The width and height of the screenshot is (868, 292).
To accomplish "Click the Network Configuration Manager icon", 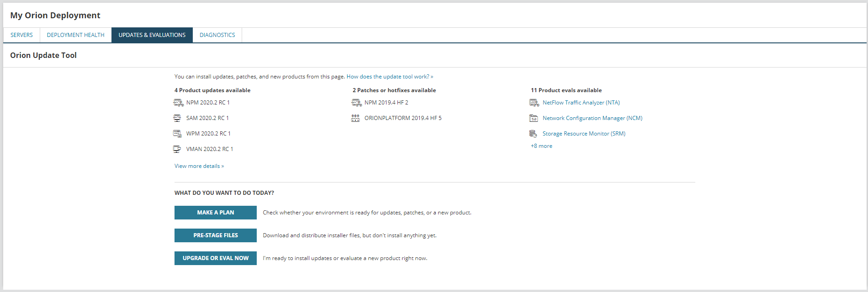I will [534, 118].
